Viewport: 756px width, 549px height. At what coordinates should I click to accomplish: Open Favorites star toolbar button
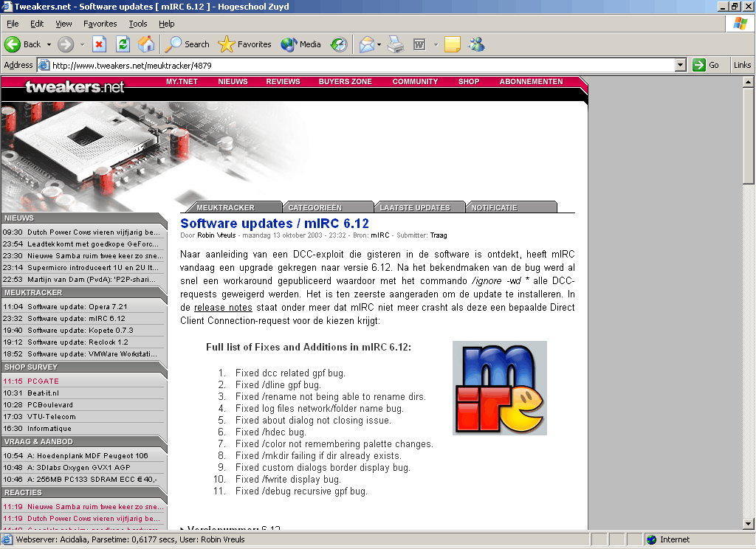[x=244, y=44]
